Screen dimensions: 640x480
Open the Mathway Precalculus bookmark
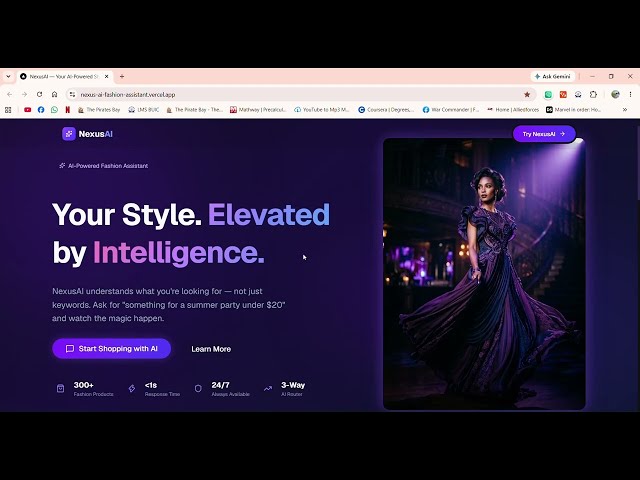pos(258,109)
